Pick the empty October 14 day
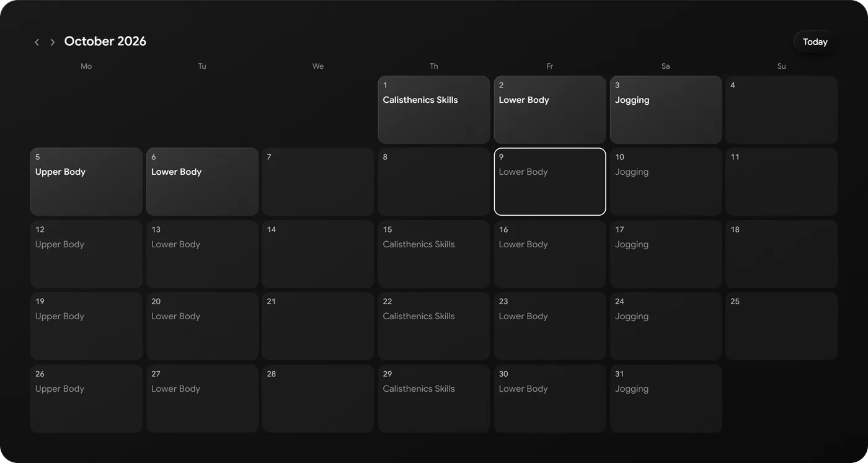Viewport: 868px width, 463px height. 318,254
